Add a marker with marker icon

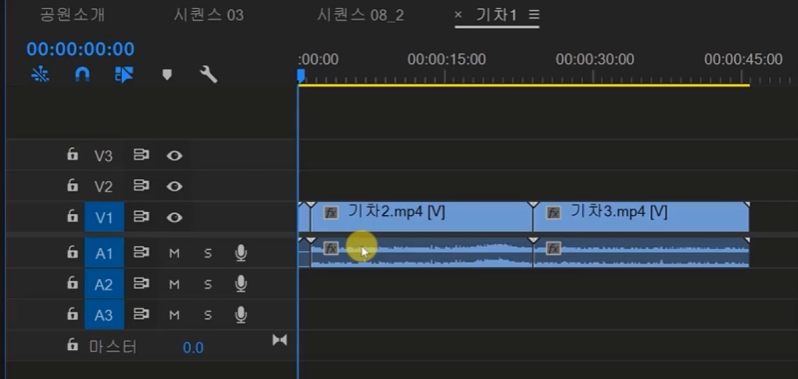point(167,75)
